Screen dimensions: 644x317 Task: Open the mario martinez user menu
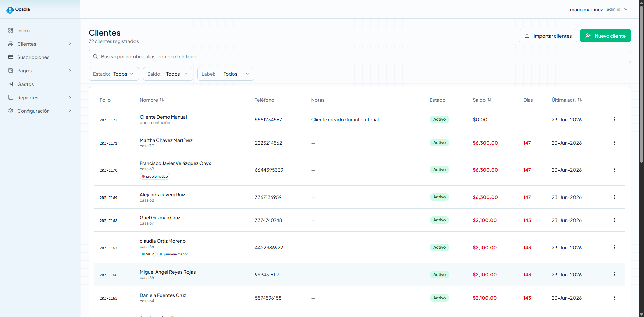coord(599,10)
